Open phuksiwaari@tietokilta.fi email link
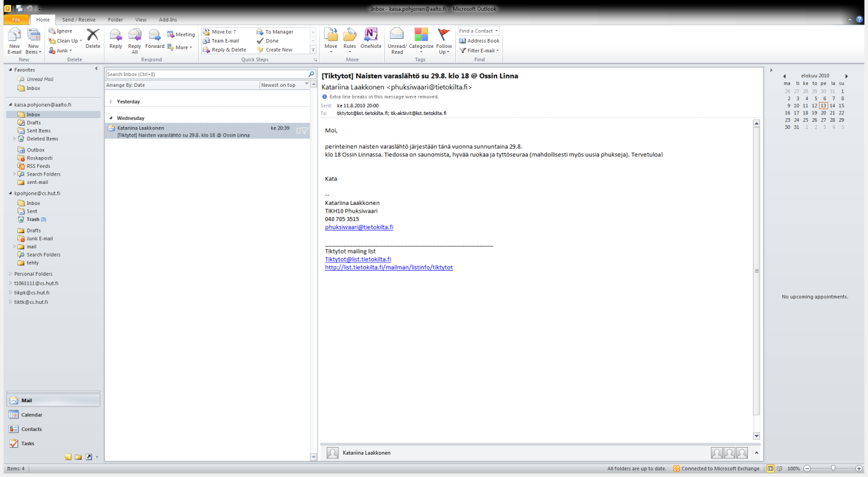The image size is (868, 477). click(359, 227)
